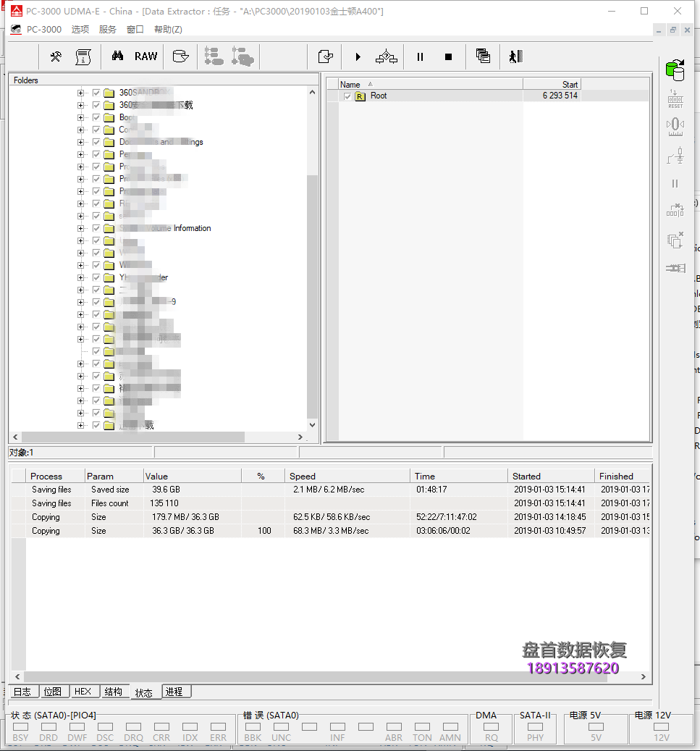Expand the 360SANDBOX folder tree node

tap(80, 93)
